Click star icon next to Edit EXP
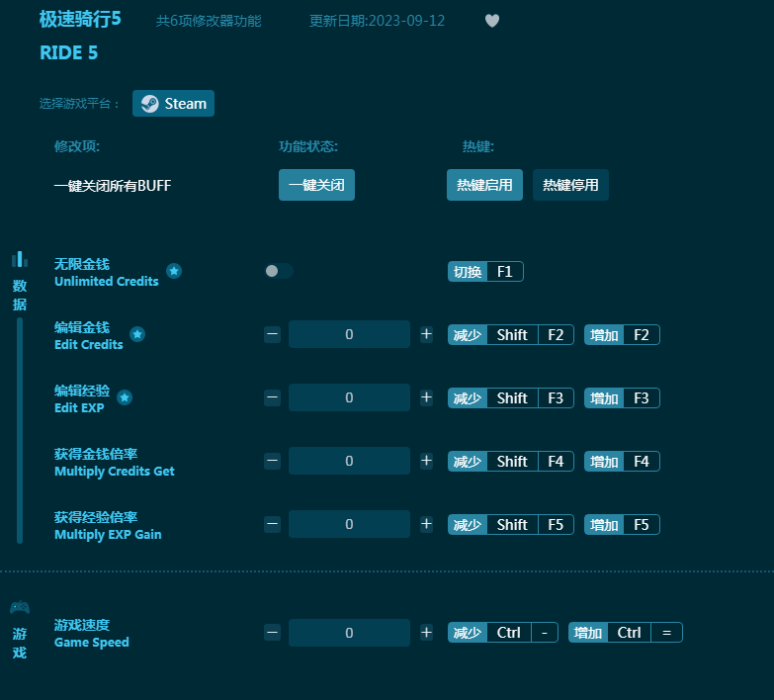The height and width of the screenshot is (700, 774). [125, 397]
